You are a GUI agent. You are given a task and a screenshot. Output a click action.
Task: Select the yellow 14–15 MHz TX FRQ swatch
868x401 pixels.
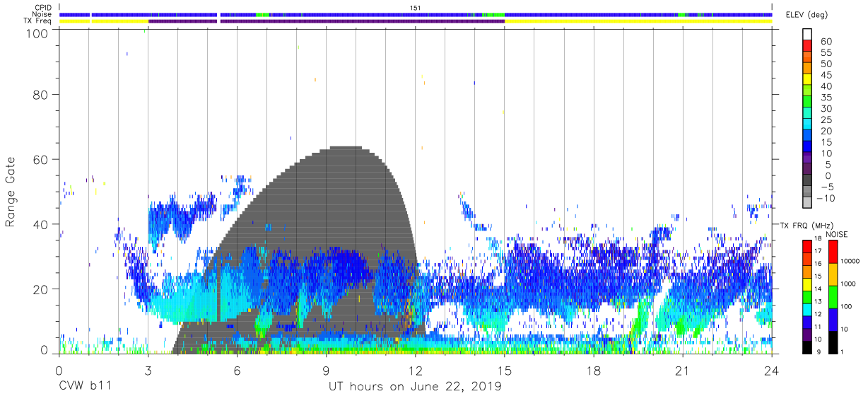pos(807,283)
